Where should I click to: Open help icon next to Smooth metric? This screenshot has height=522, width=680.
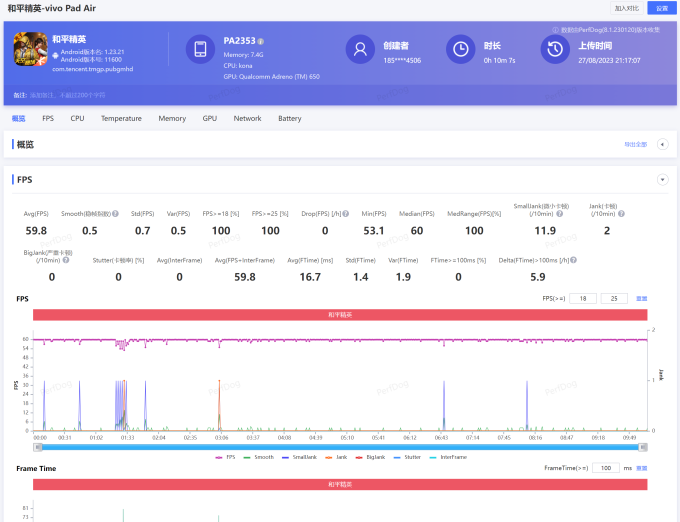(115, 214)
